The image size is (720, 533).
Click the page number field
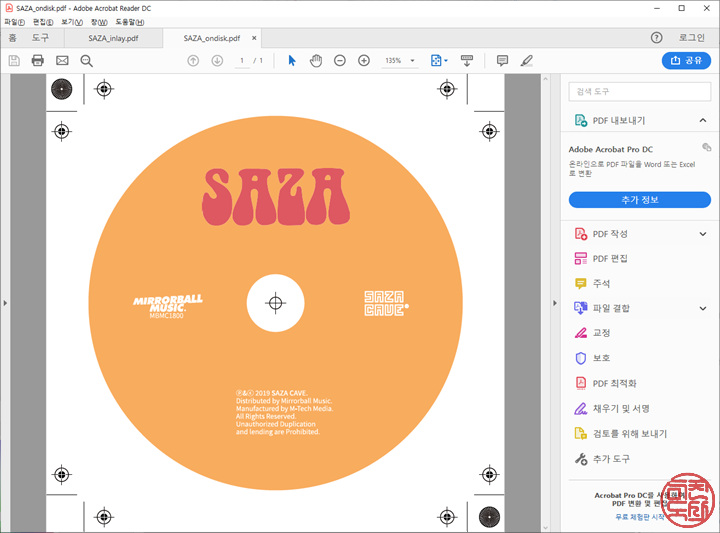point(242,61)
